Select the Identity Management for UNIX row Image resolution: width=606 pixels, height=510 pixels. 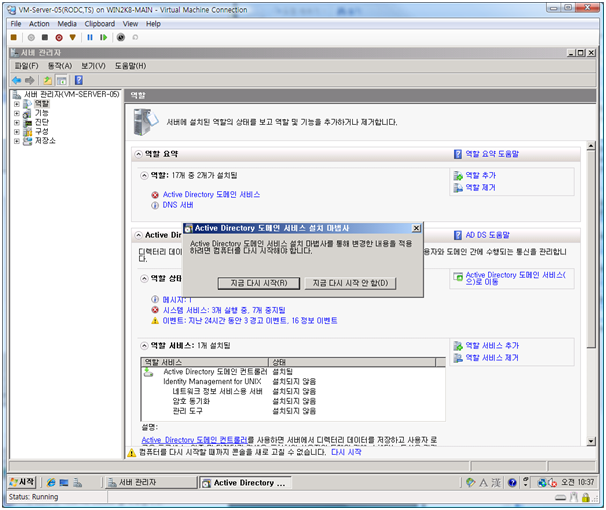pos(293,382)
